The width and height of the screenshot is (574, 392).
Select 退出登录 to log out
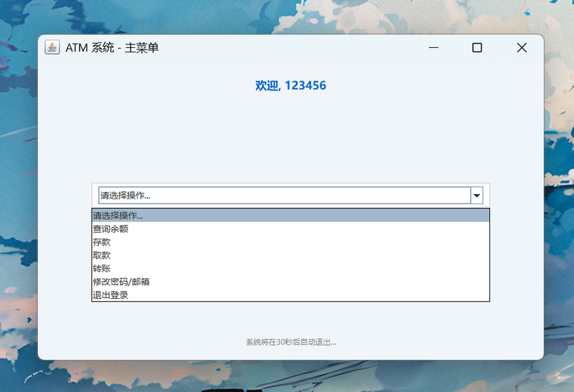(291, 295)
